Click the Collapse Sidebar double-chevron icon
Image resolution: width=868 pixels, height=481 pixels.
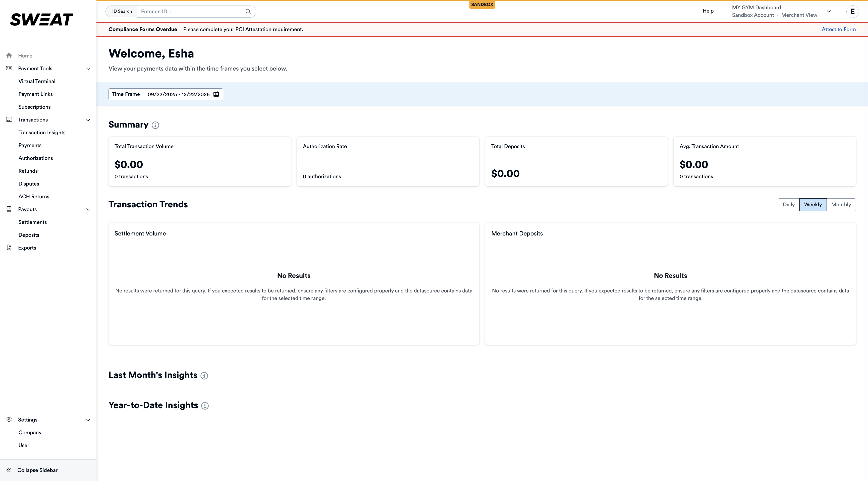(x=9, y=470)
